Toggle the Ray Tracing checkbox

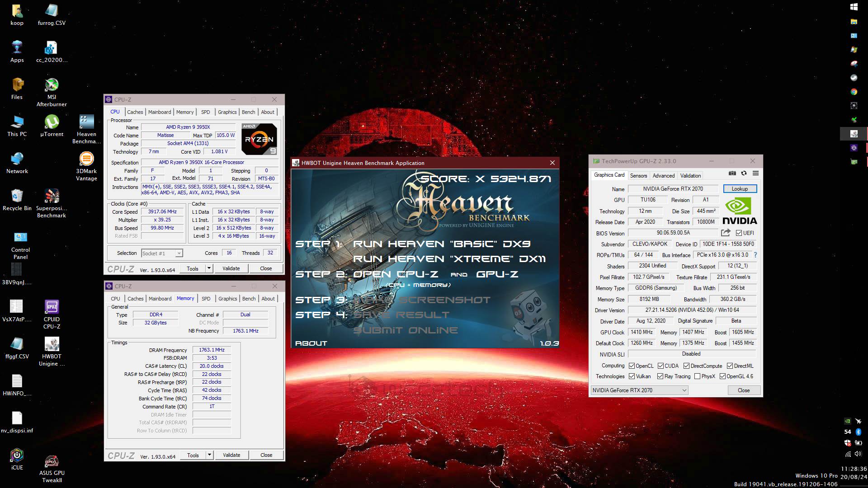tap(660, 376)
